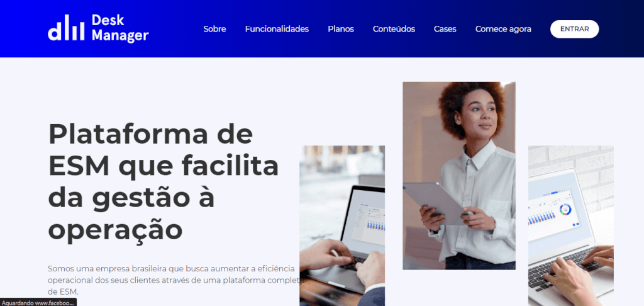The image size is (644, 306).
Task: Go to the Planos page
Action: click(341, 29)
